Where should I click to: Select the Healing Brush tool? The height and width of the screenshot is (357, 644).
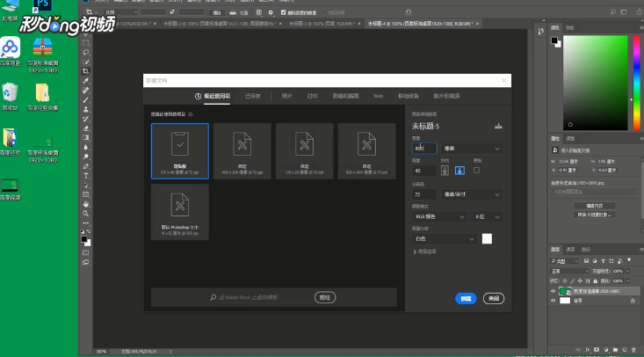86,90
